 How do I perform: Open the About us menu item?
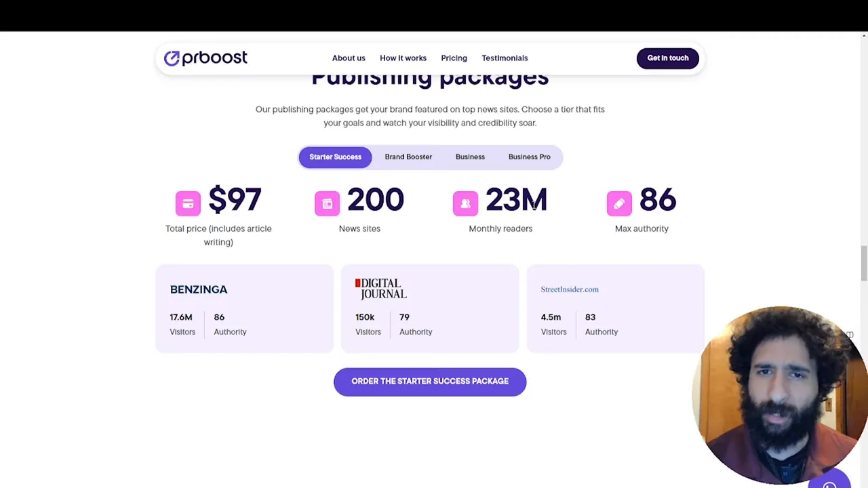[x=349, y=58]
